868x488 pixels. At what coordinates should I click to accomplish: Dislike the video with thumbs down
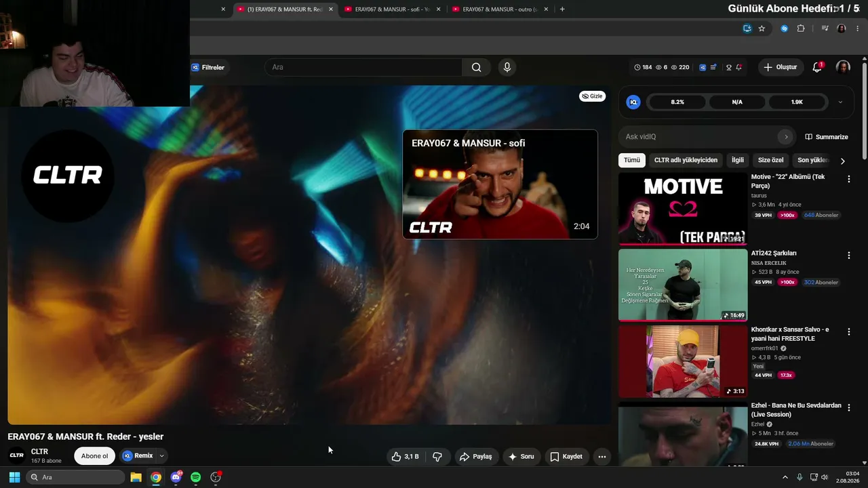[437, 457]
